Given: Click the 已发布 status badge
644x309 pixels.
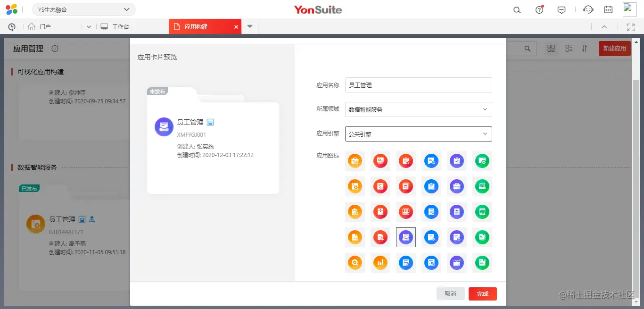Looking at the screenshot, I should [30, 189].
